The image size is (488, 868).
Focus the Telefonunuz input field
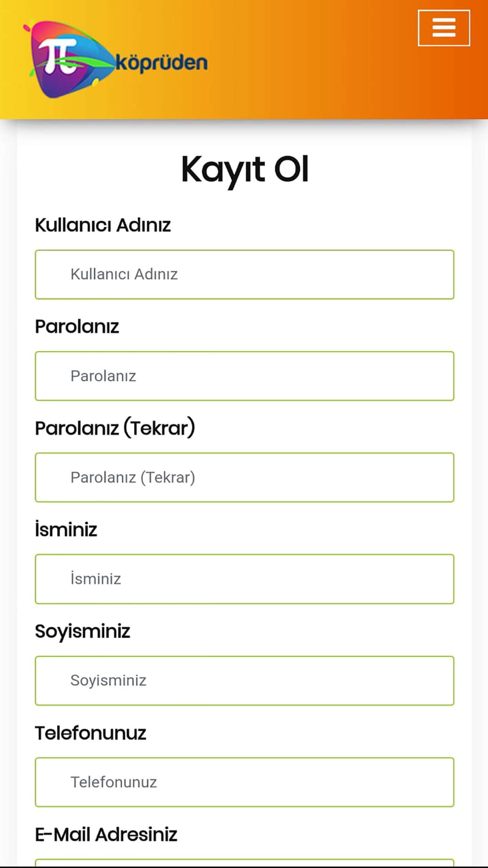coord(244,782)
